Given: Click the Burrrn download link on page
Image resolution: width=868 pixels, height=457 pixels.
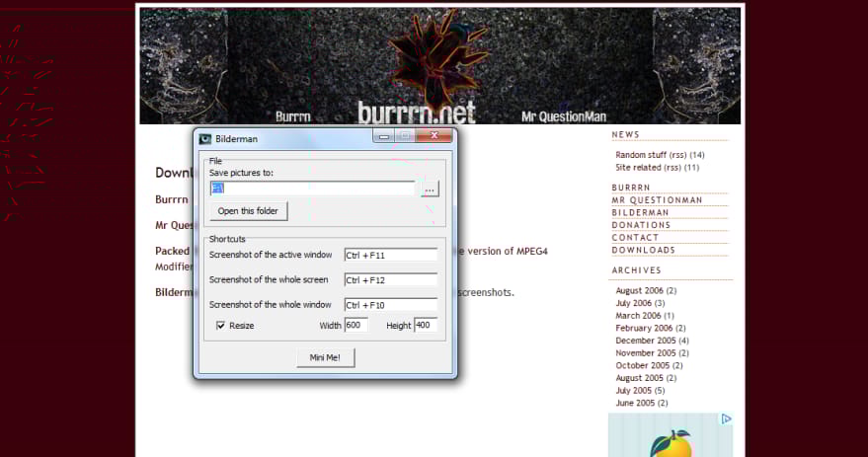Looking at the screenshot, I should point(172,199).
